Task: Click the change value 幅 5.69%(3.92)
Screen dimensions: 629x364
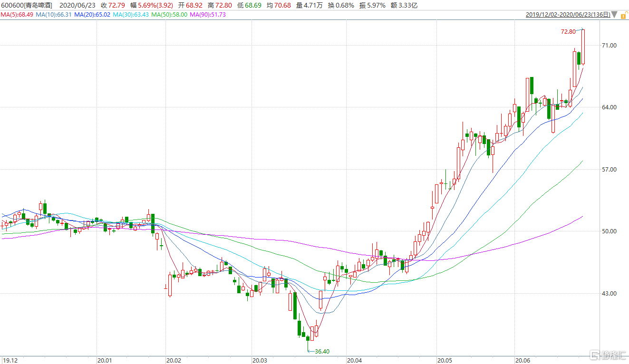Action: pos(151,5)
